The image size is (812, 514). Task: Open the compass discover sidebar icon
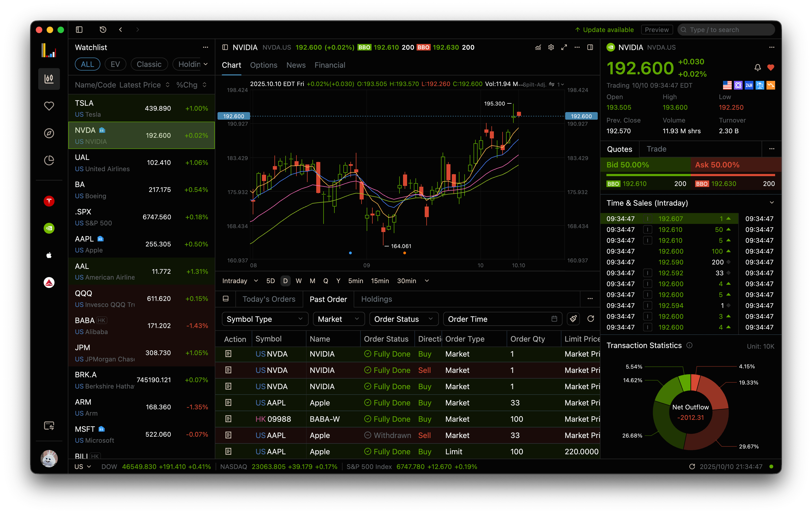49,133
